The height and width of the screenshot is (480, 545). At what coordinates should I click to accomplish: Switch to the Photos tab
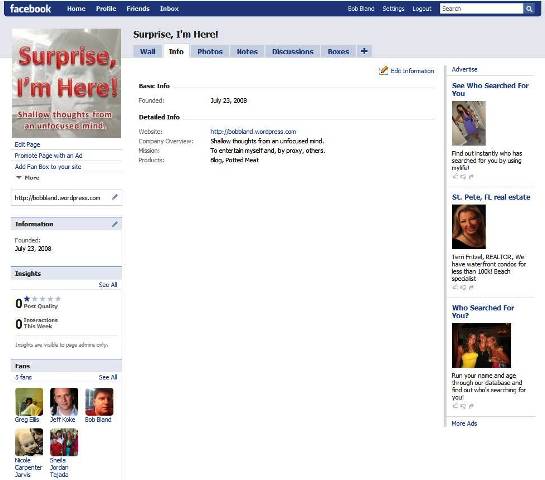210,51
